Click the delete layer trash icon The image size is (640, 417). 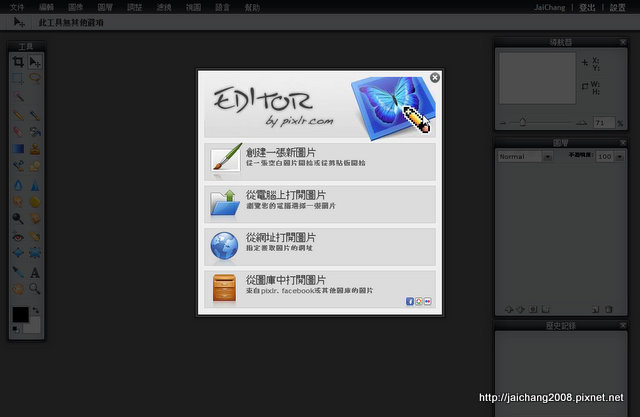tap(609, 309)
